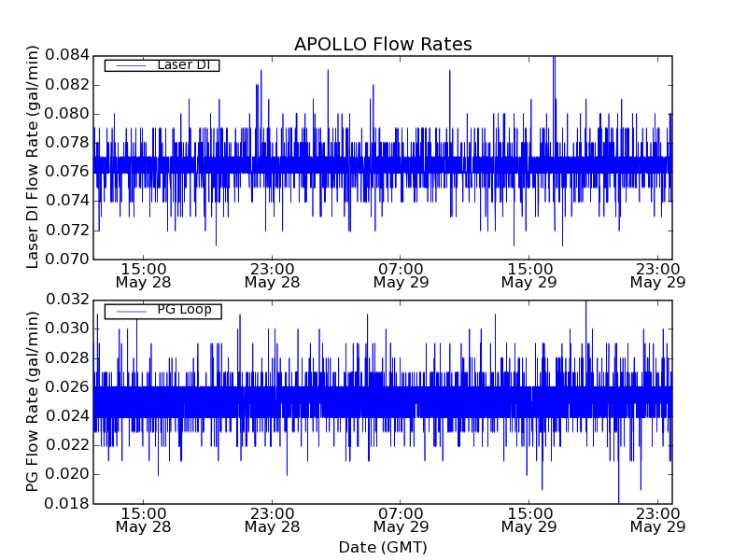The height and width of the screenshot is (560, 747).
Task: Click the 0.032 tick on the bottom plot
Action: [65, 300]
